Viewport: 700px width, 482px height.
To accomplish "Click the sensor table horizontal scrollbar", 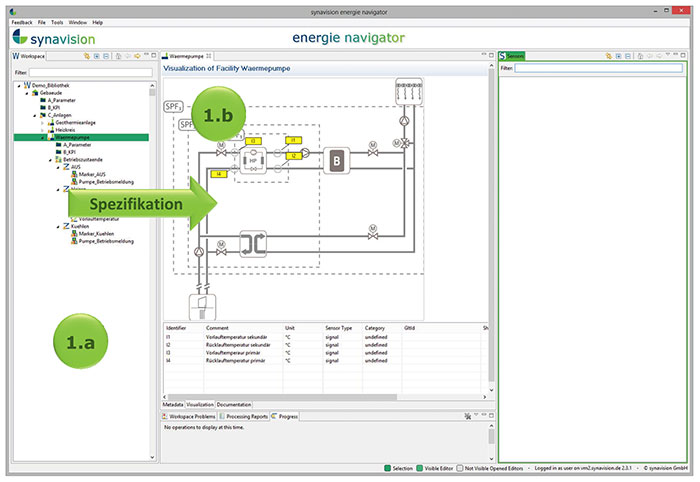I will click(282, 397).
